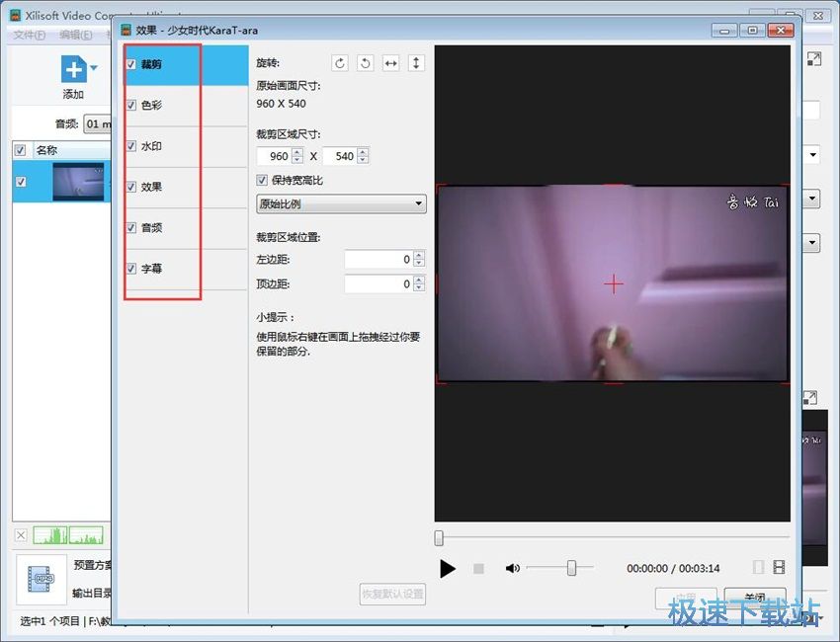Click the profile film icon in main window

(41, 580)
